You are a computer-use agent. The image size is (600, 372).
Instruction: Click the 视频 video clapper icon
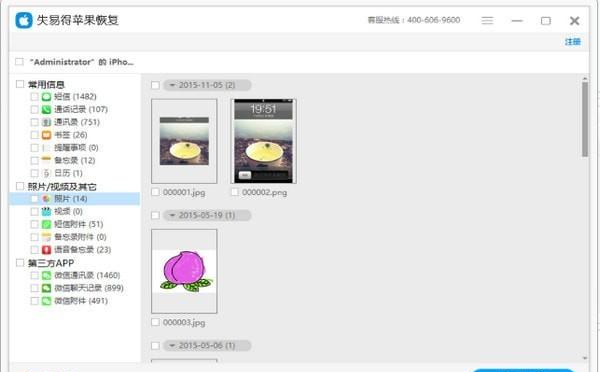tap(46, 211)
